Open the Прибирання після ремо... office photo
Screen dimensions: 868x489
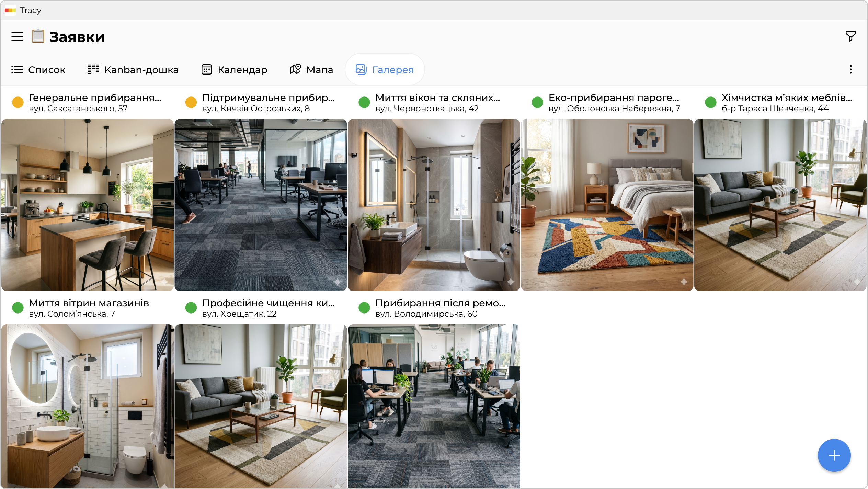(x=434, y=405)
